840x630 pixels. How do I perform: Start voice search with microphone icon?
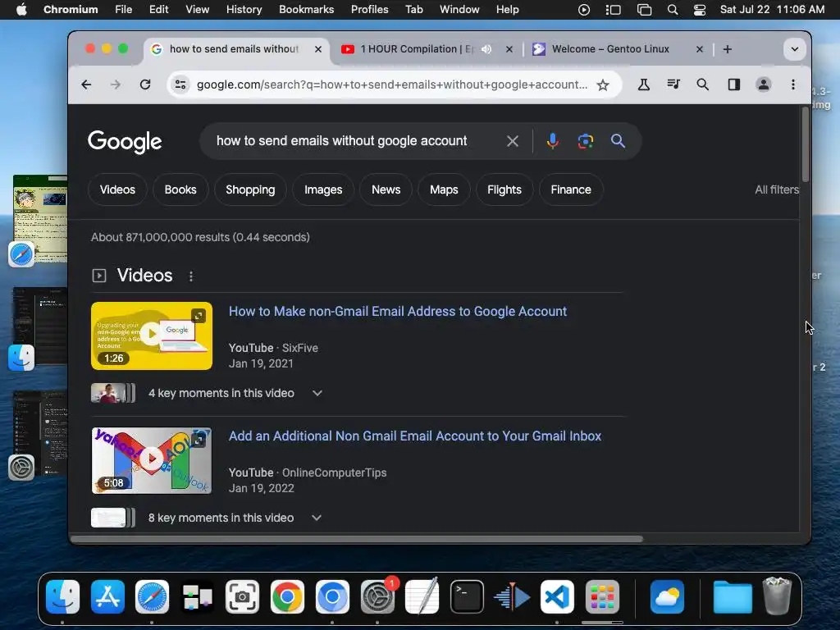click(x=552, y=141)
